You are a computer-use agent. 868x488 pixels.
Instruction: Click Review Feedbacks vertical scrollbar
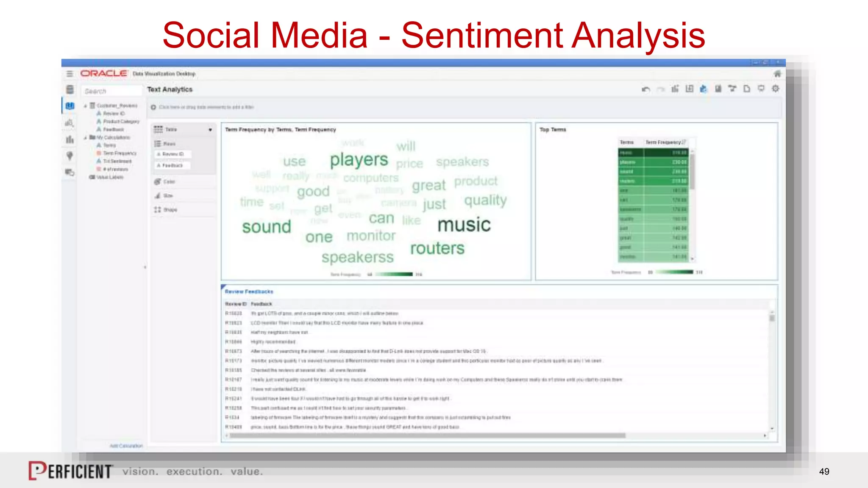coord(772,318)
